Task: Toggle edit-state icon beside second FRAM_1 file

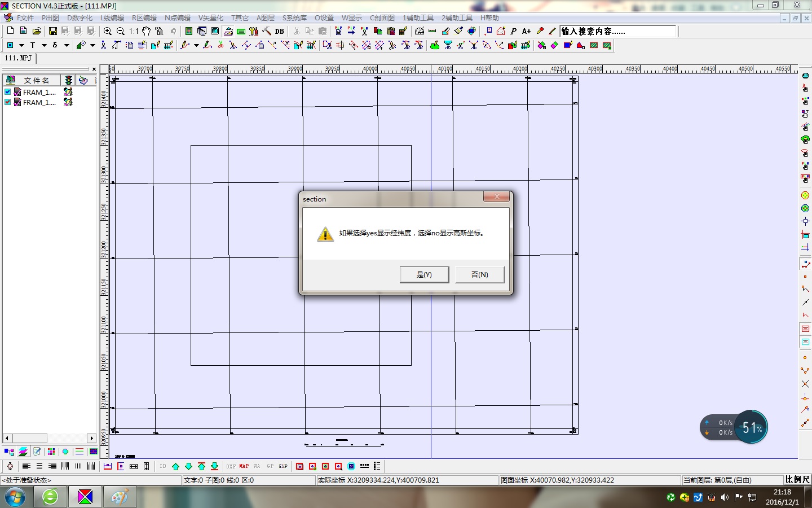Action: coord(68,102)
